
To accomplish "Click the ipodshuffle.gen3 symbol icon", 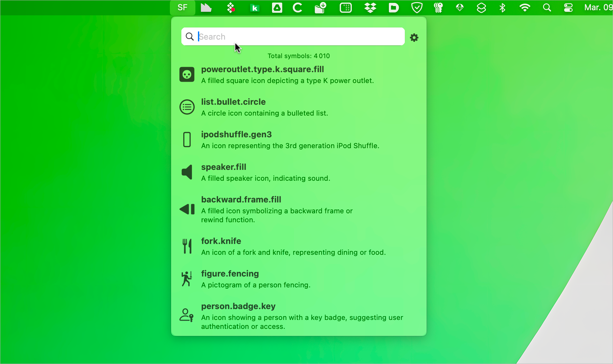I will [x=187, y=140].
